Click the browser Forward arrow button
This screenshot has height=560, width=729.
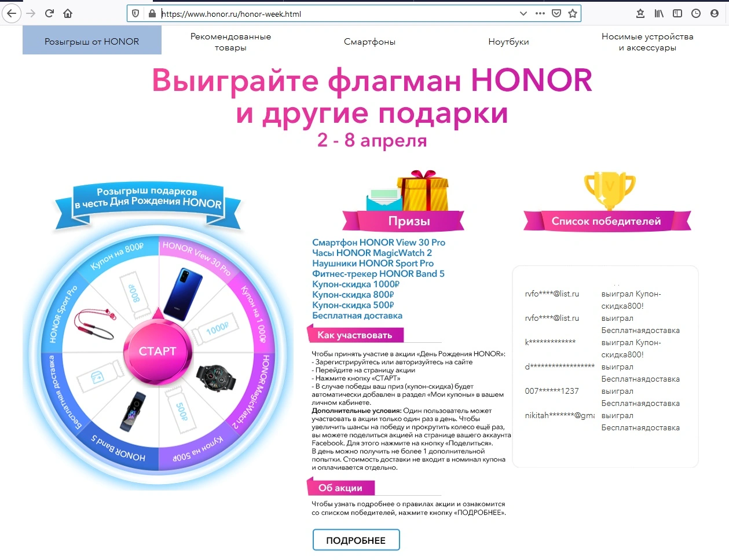click(31, 13)
